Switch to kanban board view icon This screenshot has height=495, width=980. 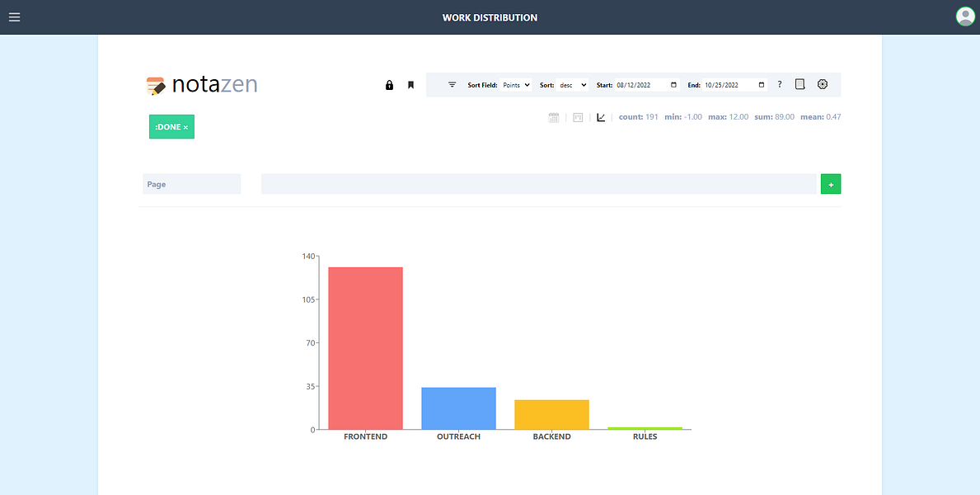click(x=578, y=118)
